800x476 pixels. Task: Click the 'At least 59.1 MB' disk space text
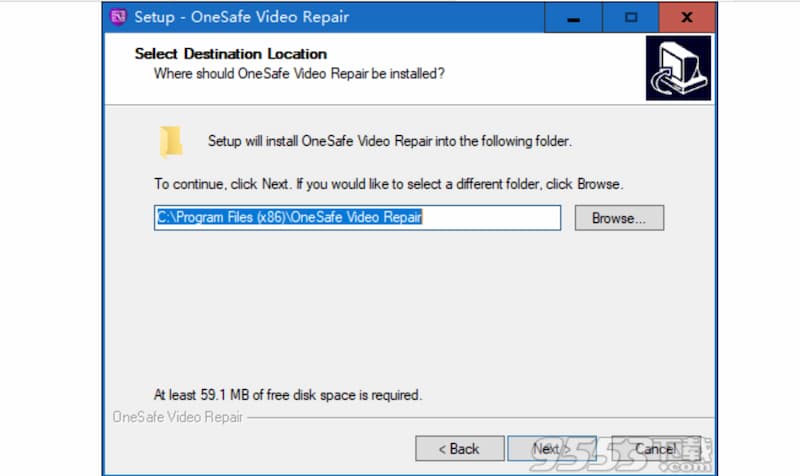288,395
